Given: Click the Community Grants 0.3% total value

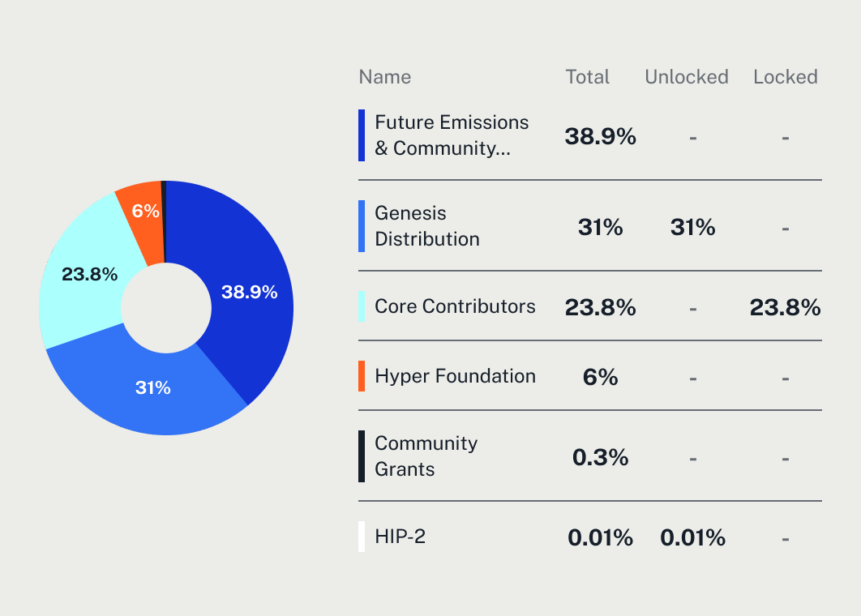Looking at the screenshot, I should (600, 457).
